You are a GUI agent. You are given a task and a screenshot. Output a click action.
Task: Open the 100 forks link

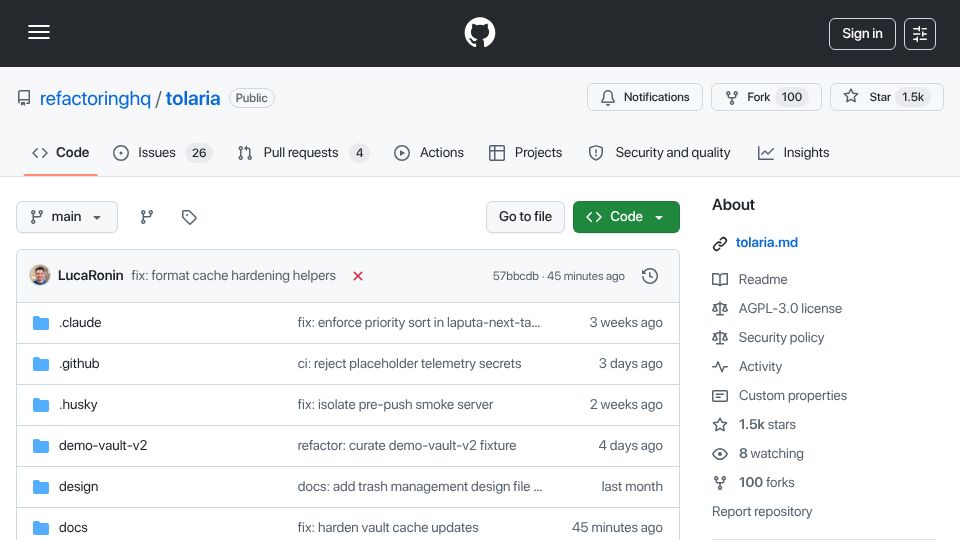[x=767, y=482]
